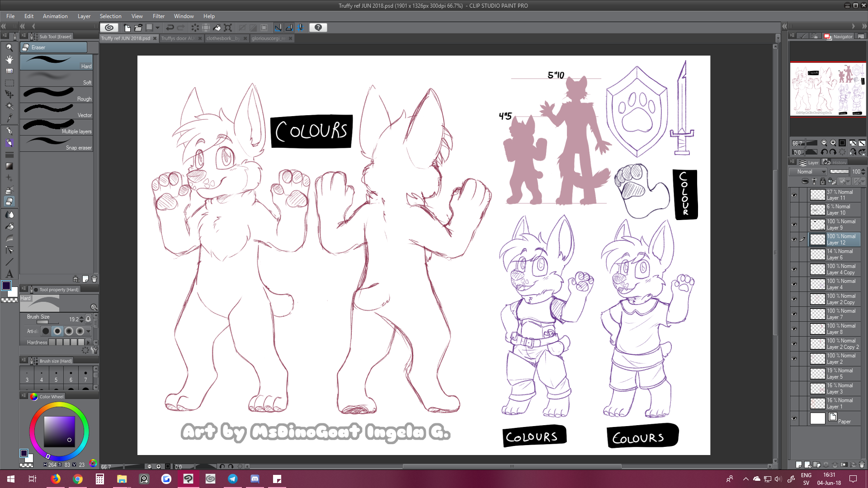Image resolution: width=868 pixels, height=488 pixels.
Task: Select the Eyedropper tool
Action: [x=9, y=118]
